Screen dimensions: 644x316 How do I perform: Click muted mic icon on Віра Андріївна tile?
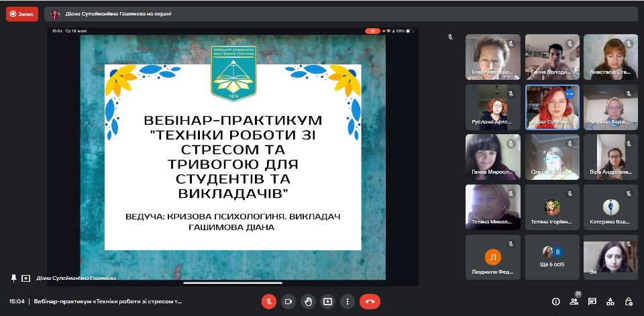[x=629, y=144]
